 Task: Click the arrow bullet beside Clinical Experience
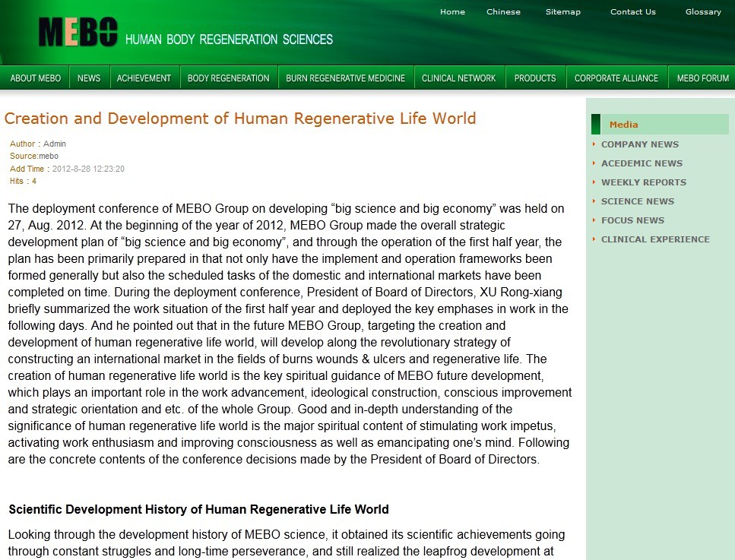[594, 239]
